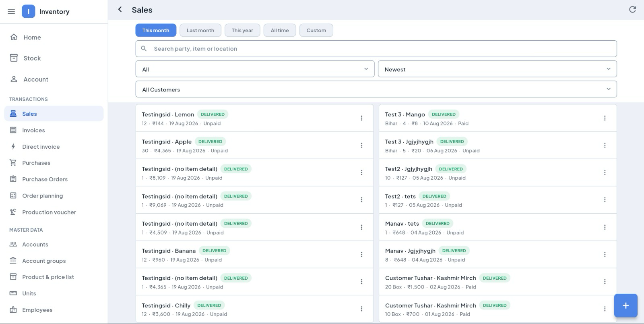Open options for Kashmir Mirch 20 Box sale
The height and width of the screenshot is (324, 644).
(605, 282)
